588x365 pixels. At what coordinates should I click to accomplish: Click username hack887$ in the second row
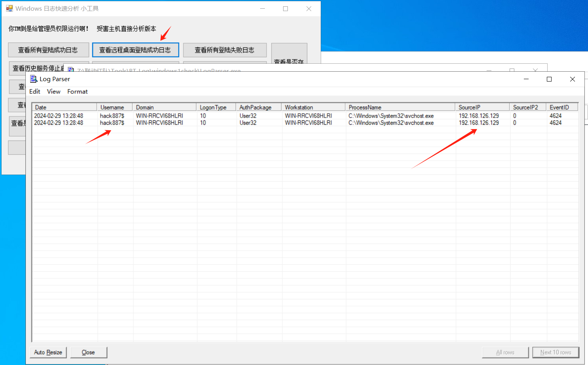[112, 123]
